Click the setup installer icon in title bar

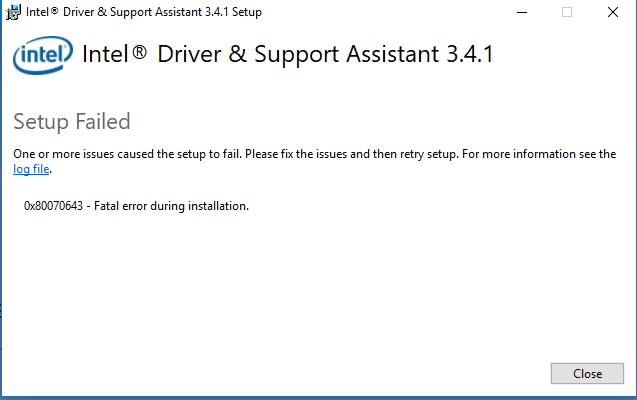13,12
